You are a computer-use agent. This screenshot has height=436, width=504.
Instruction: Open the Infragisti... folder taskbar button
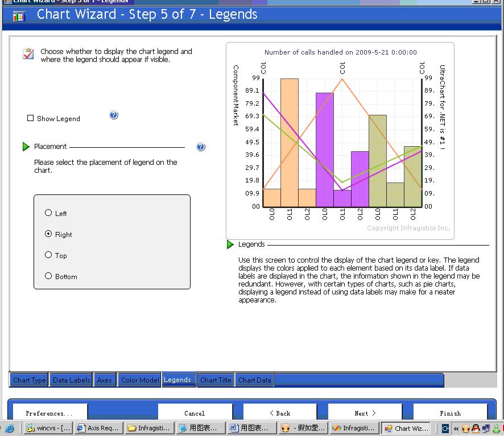click(150, 428)
